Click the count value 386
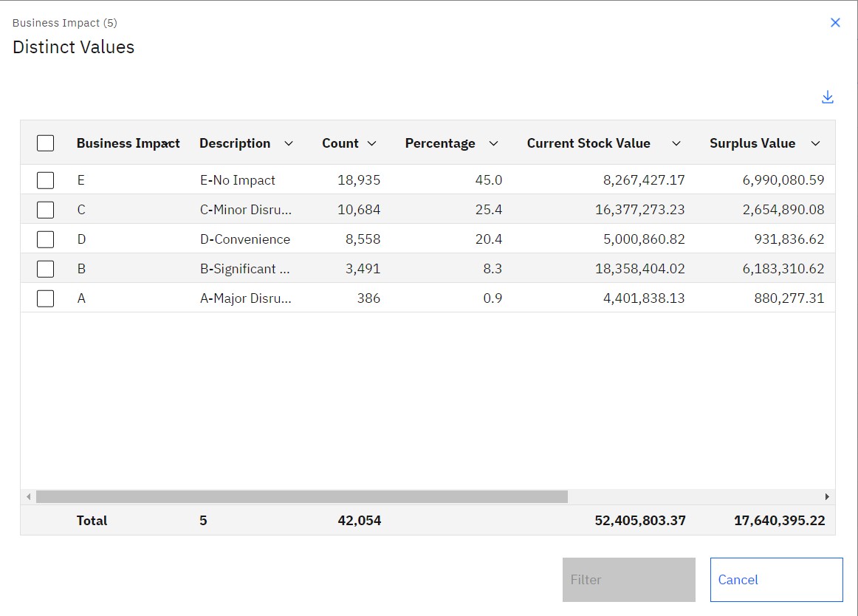 (368, 298)
